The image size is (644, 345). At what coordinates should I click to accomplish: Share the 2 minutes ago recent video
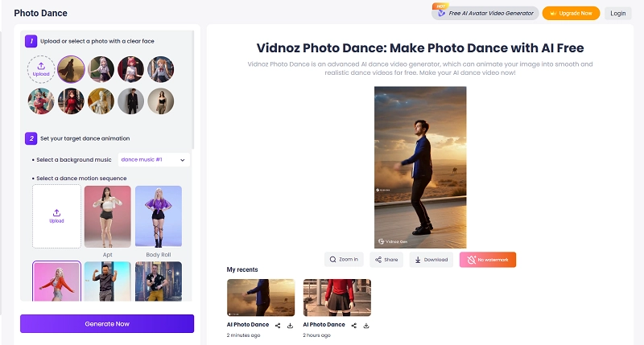point(278,326)
